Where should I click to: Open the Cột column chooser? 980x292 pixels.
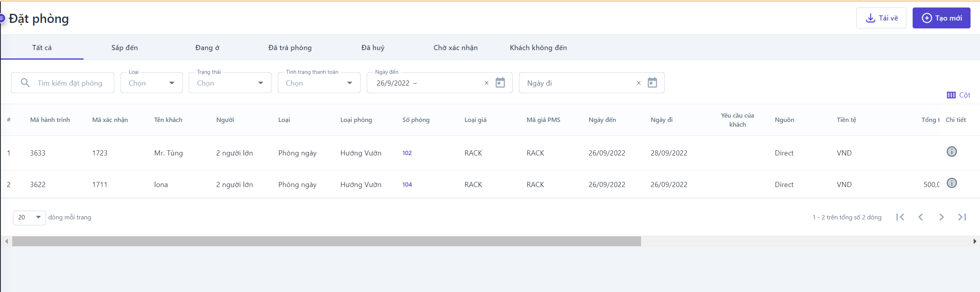coord(958,95)
